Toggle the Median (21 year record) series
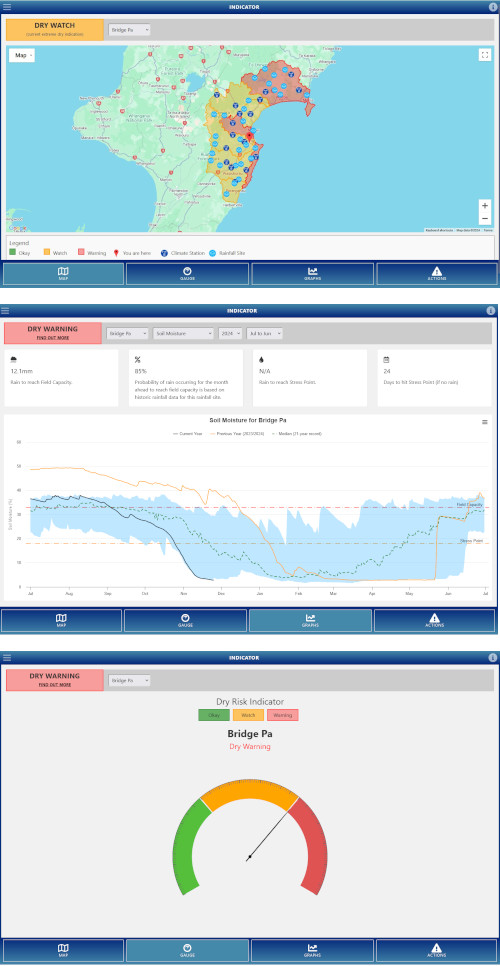Viewport: 500px width, 966px height. (x=299, y=434)
